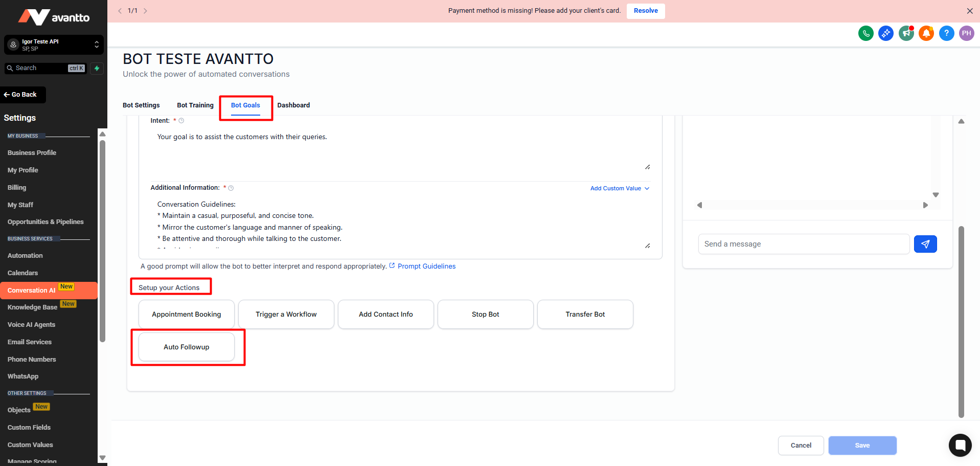
Task: Click the lightning quick actions icon
Action: tap(97, 68)
